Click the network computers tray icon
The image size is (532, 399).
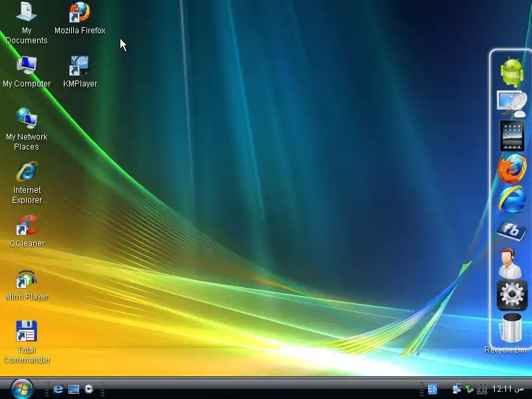point(457,389)
